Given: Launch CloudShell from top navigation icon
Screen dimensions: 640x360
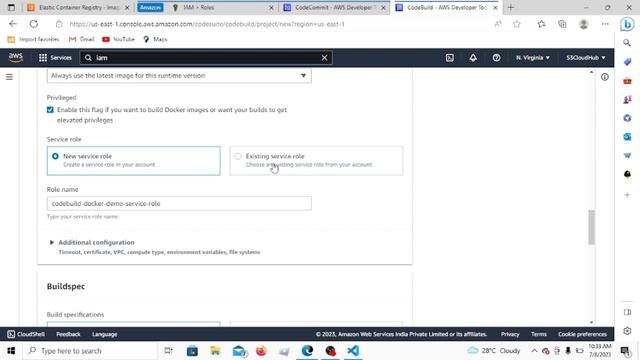Looking at the screenshot, I should coord(449,58).
